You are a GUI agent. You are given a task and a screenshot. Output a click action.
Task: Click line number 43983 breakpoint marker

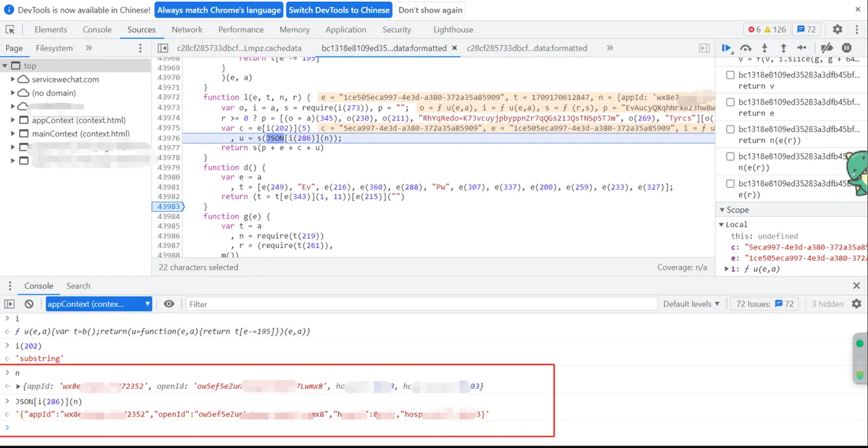tap(168, 206)
